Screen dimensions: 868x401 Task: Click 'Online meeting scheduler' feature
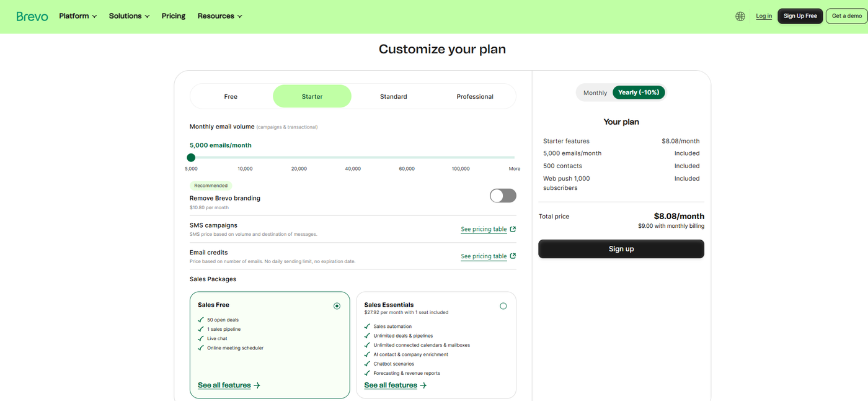(235, 348)
